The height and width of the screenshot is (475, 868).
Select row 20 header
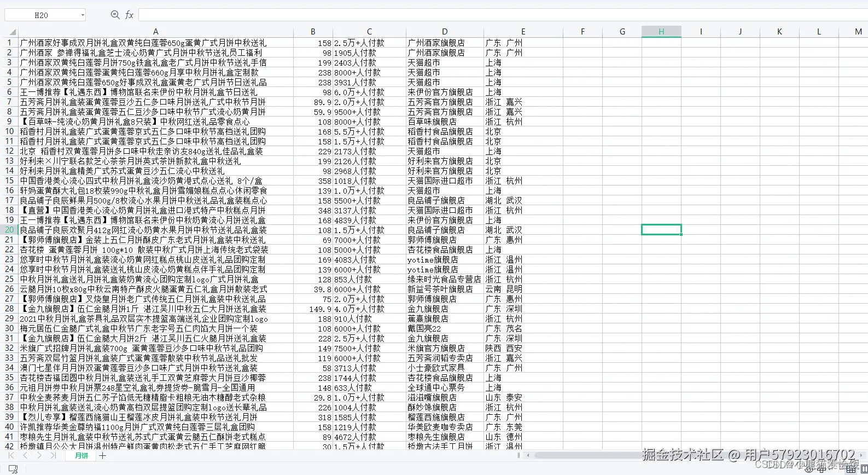(x=9, y=230)
